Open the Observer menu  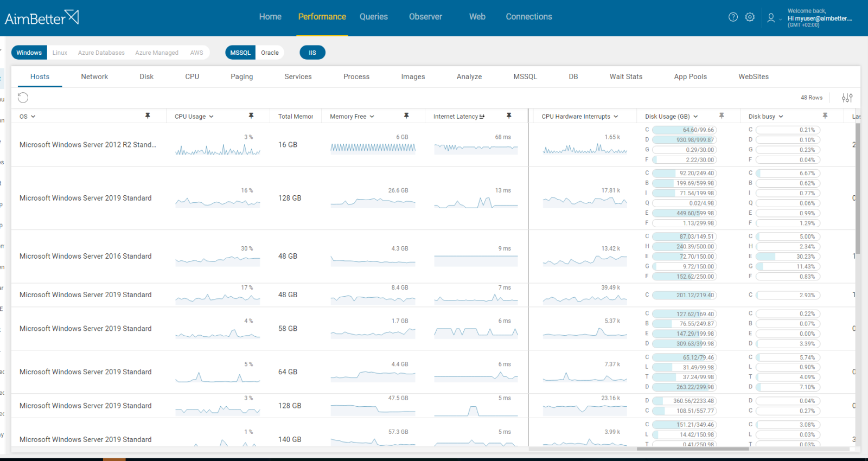tap(425, 17)
